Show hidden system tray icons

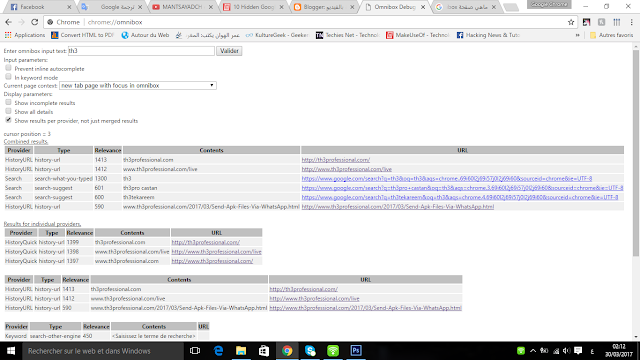point(533,351)
